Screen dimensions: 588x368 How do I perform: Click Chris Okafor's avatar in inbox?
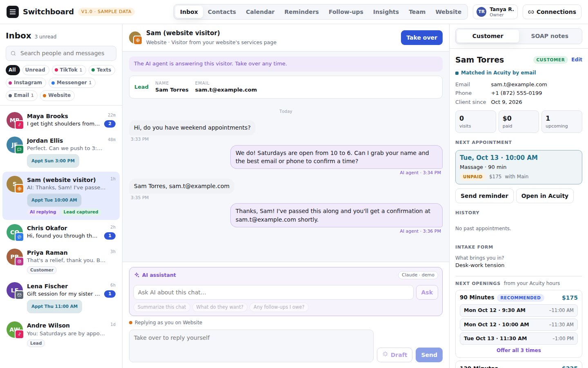tap(15, 232)
